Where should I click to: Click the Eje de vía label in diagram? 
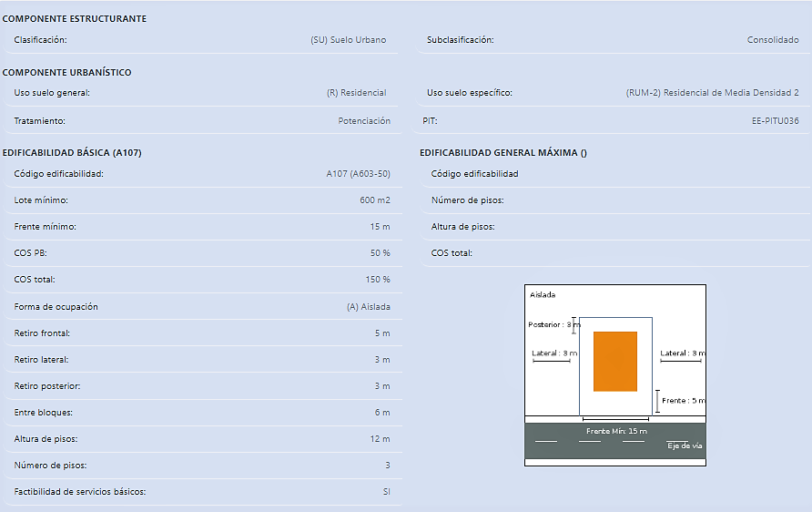[x=685, y=445]
